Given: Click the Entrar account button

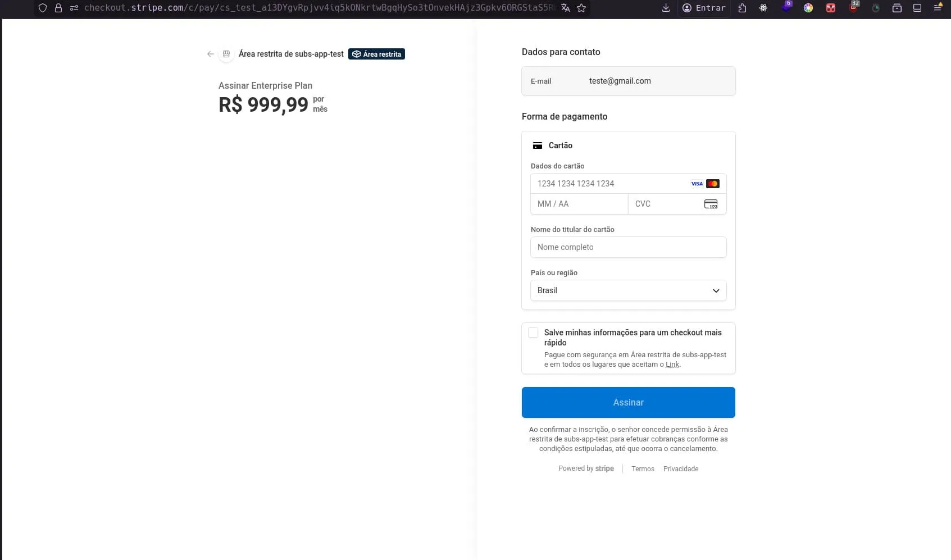Looking at the screenshot, I should [x=704, y=8].
